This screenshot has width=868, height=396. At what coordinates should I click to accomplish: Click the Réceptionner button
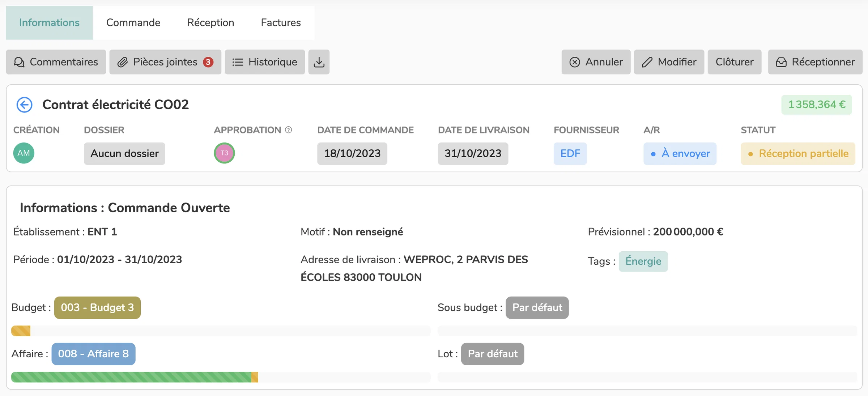(x=815, y=62)
